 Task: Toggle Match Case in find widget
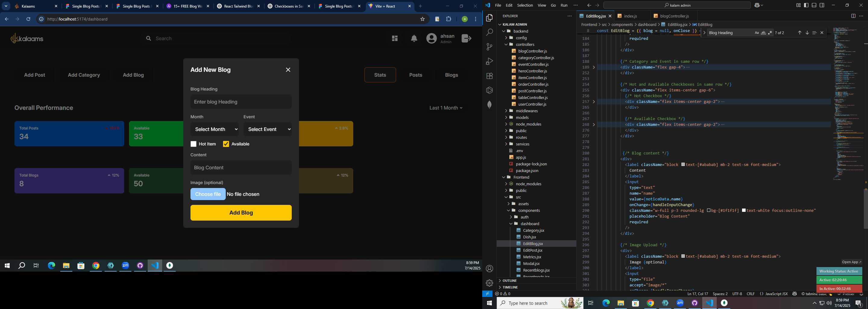756,33
